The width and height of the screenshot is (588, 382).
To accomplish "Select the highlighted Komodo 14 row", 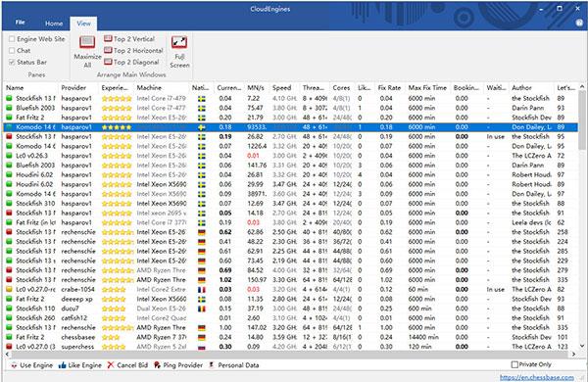I will (291, 127).
